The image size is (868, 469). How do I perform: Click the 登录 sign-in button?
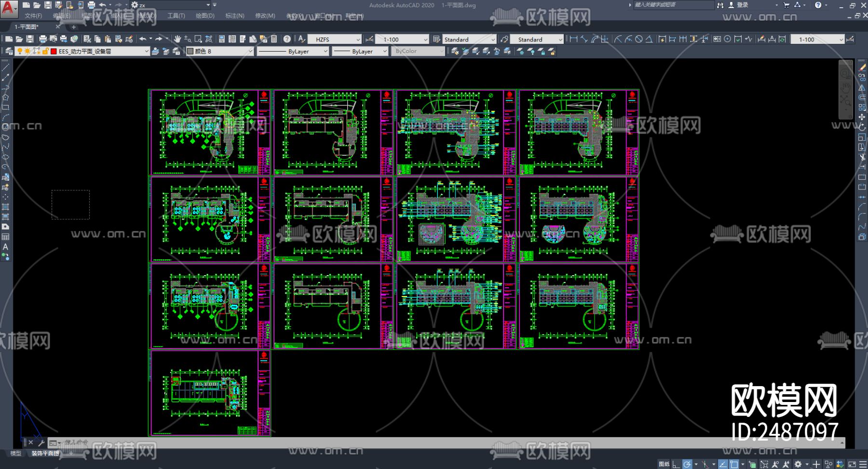[x=742, y=5]
